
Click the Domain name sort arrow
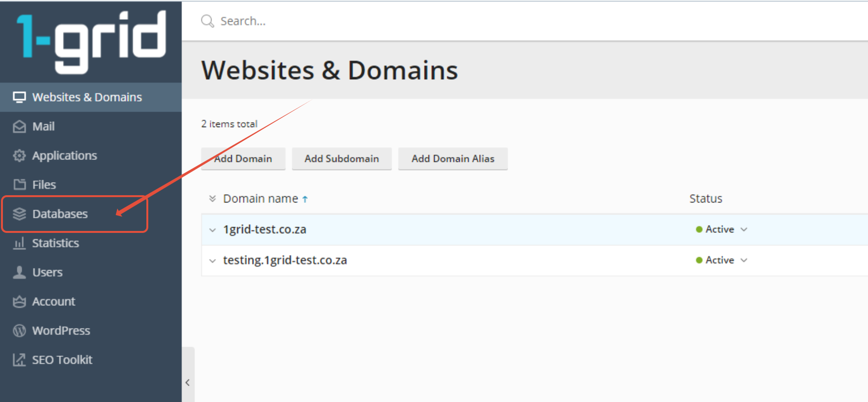[x=305, y=199]
